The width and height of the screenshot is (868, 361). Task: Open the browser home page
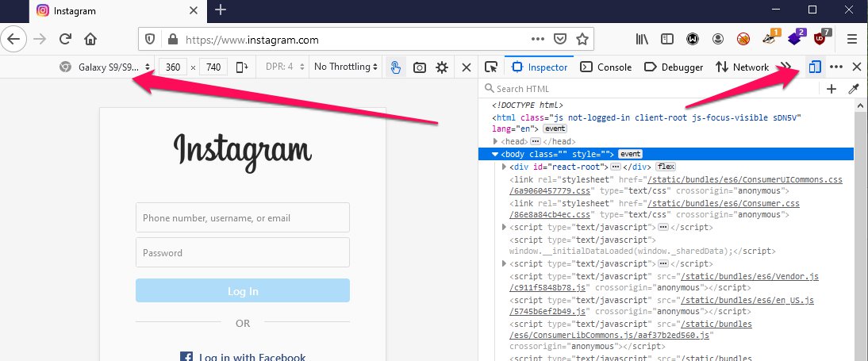pos(90,40)
